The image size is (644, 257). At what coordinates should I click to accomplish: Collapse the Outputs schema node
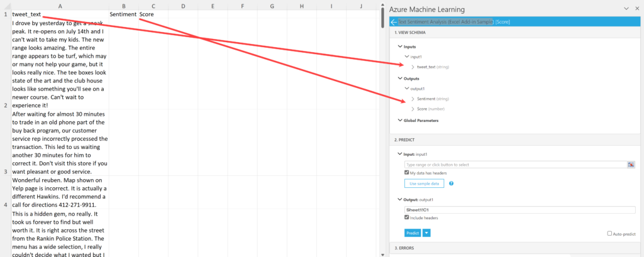click(x=399, y=78)
